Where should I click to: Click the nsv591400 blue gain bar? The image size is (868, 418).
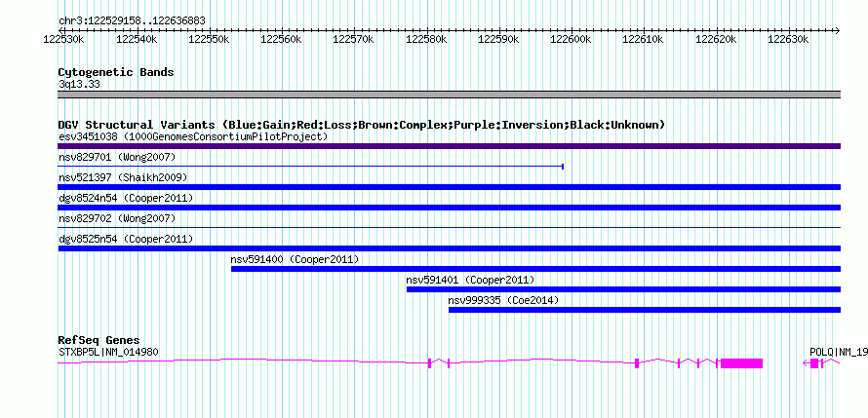(x=535, y=269)
